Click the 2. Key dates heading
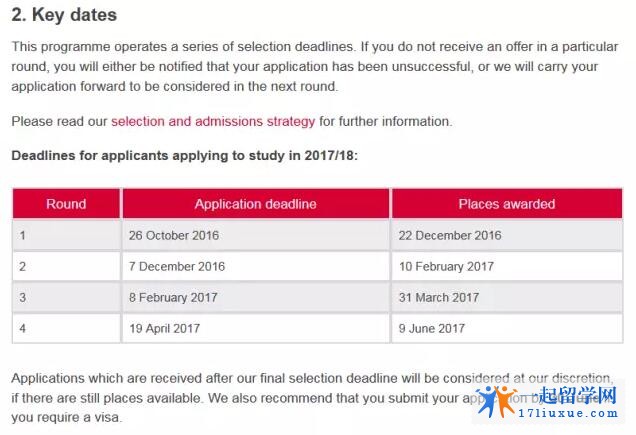The height and width of the screenshot is (435, 636). tap(64, 15)
